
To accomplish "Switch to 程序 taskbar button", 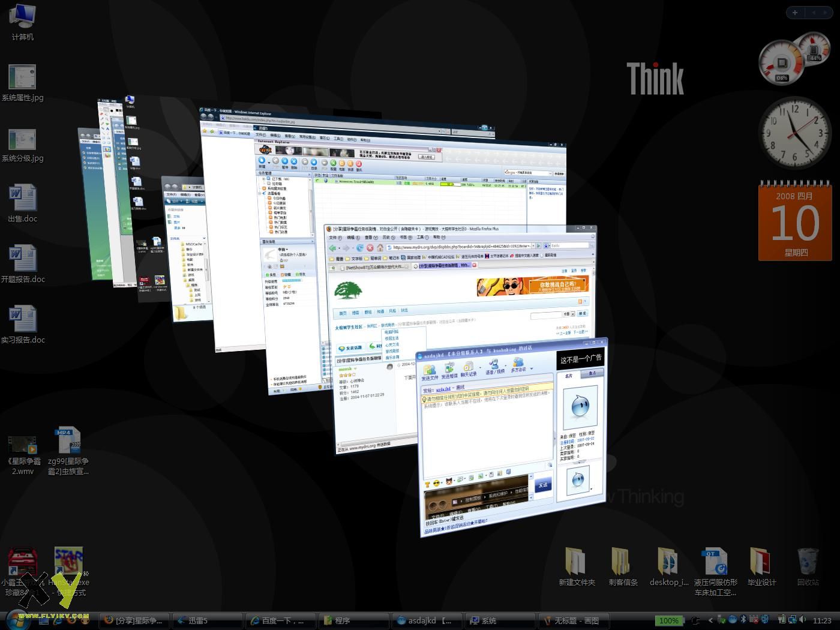I will click(x=353, y=620).
